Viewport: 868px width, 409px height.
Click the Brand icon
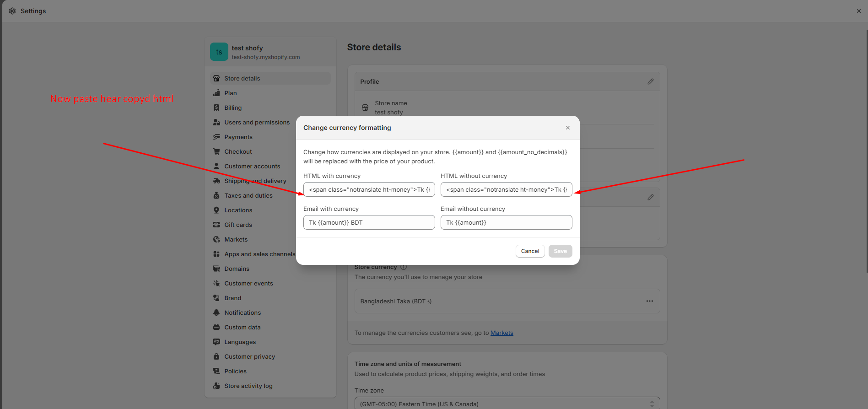[x=216, y=298]
